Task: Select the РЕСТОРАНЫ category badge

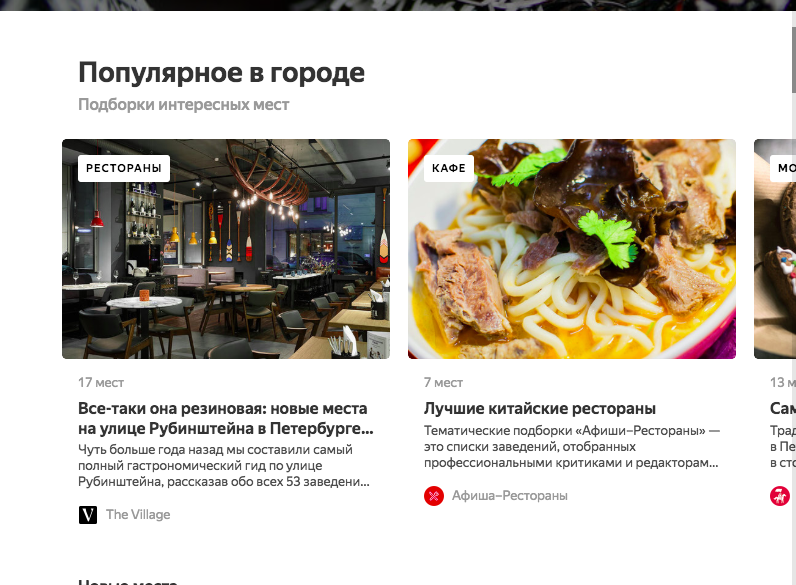Action: [124, 168]
